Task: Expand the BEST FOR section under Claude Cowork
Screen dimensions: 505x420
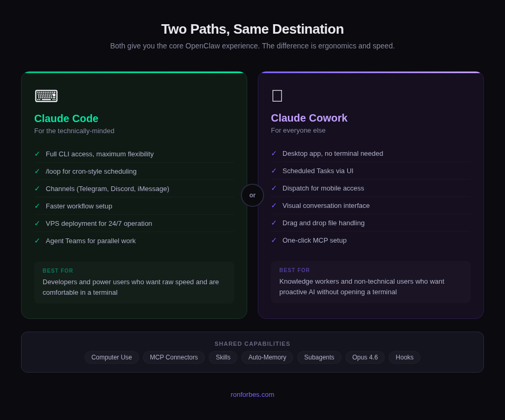Action: 371,282
